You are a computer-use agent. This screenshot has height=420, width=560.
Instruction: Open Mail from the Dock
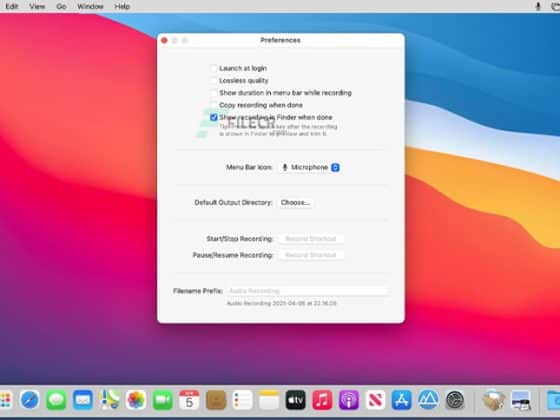pyautogui.click(x=83, y=400)
